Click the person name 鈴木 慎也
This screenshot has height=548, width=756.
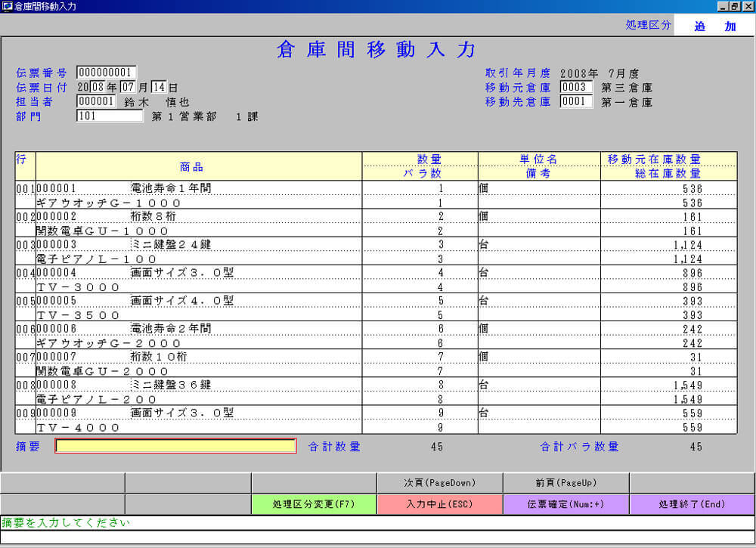tap(156, 102)
